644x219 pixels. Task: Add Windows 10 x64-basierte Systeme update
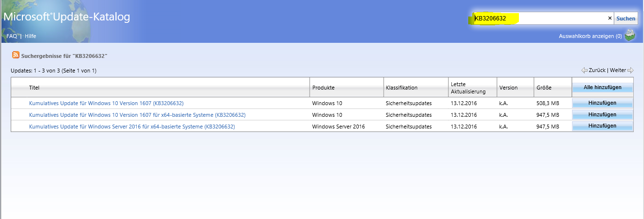(602, 115)
